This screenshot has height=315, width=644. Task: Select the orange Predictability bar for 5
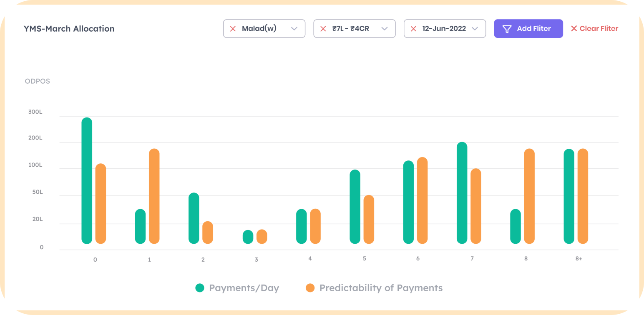click(369, 219)
